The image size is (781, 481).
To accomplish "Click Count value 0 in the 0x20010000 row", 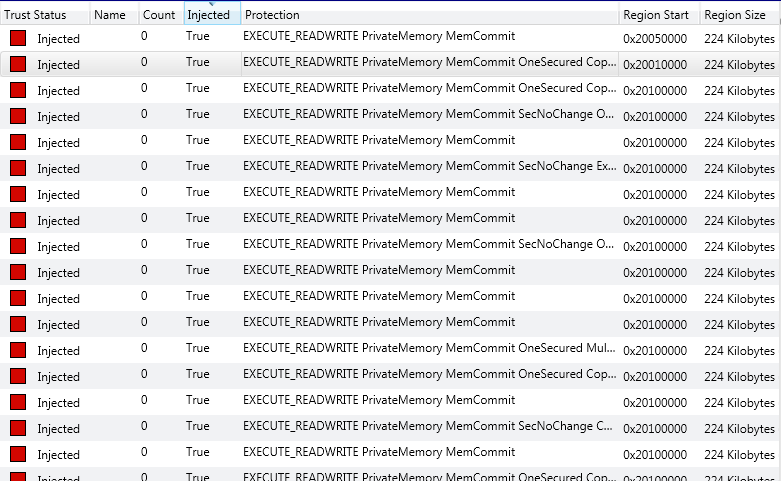I will coord(144,62).
